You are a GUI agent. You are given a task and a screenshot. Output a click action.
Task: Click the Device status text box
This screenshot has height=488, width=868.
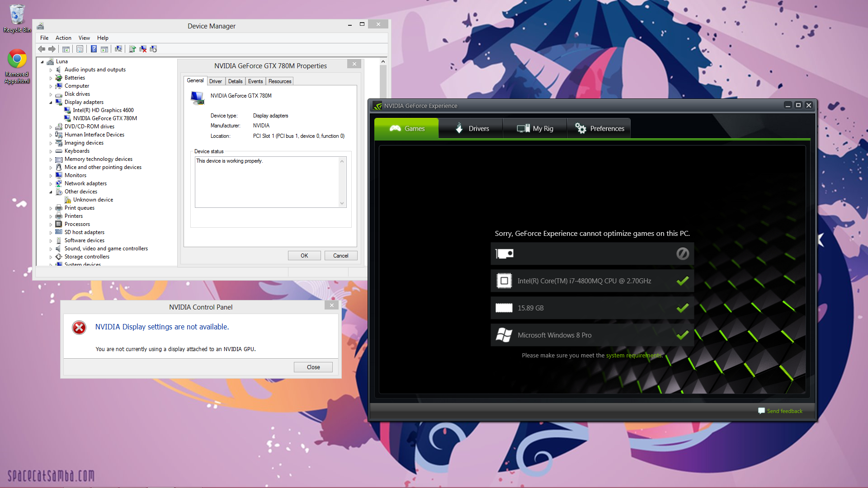coord(270,182)
